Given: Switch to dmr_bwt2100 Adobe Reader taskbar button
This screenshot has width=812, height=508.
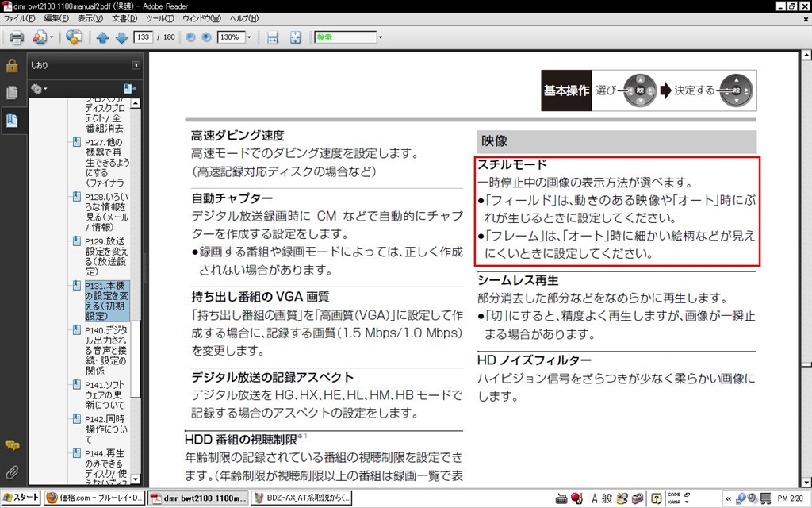Looking at the screenshot, I should pyautogui.click(x=198, y=498).
